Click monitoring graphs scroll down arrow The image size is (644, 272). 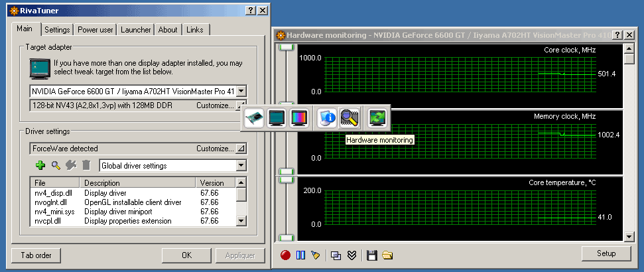629,237
